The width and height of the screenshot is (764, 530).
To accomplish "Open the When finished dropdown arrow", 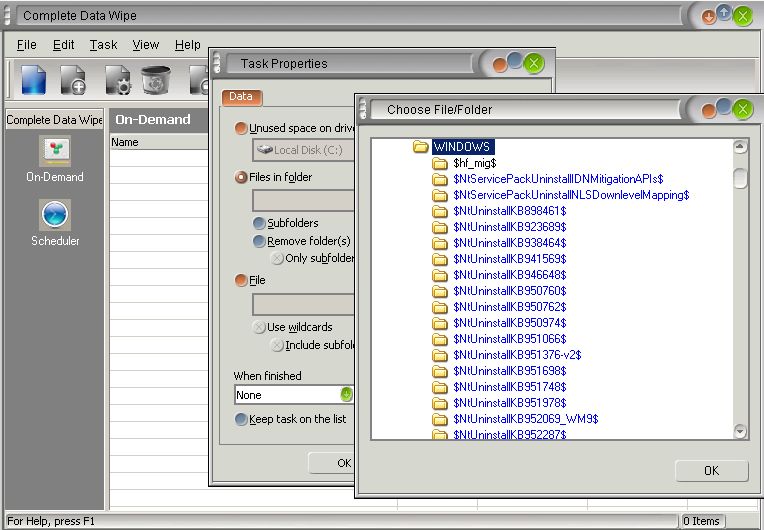I will pyautogui.click(x=346, y=394).
